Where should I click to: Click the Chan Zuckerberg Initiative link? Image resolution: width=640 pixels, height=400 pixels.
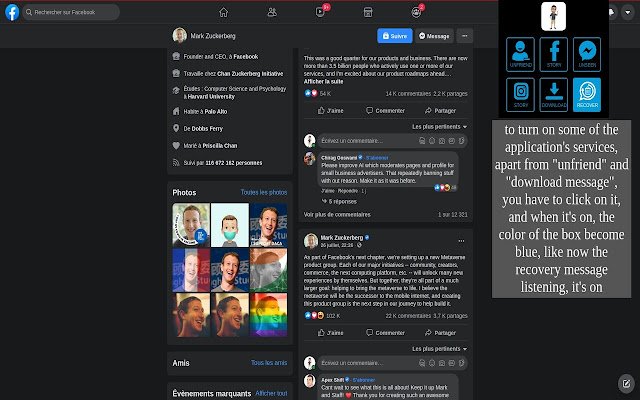point(250,74)
